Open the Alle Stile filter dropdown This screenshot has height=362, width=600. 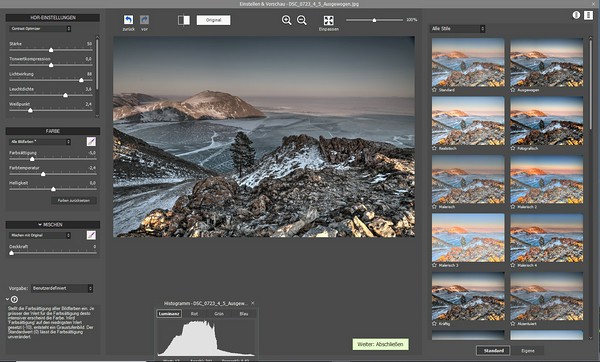click(458, 29)
